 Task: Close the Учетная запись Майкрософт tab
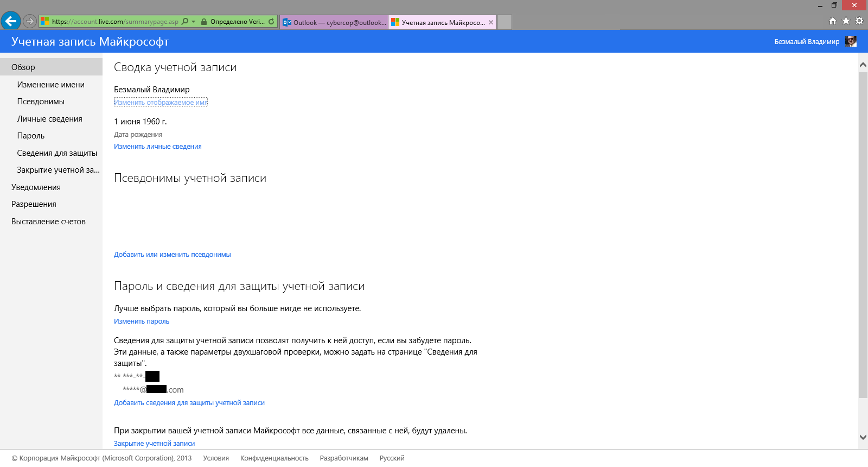point(491,22)
